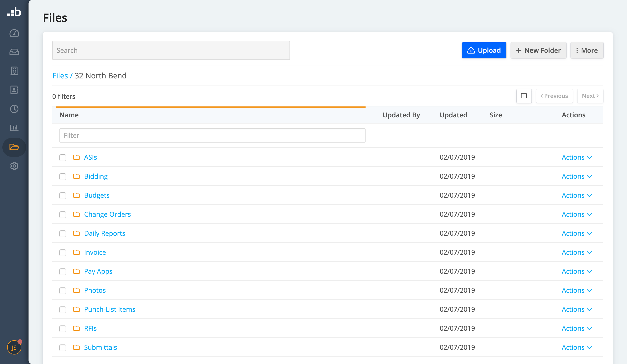The width and height of the screenshot is (627, 364).
Task: Expand the Actions dropdown for Photos
Action: (x=576, y=291)
